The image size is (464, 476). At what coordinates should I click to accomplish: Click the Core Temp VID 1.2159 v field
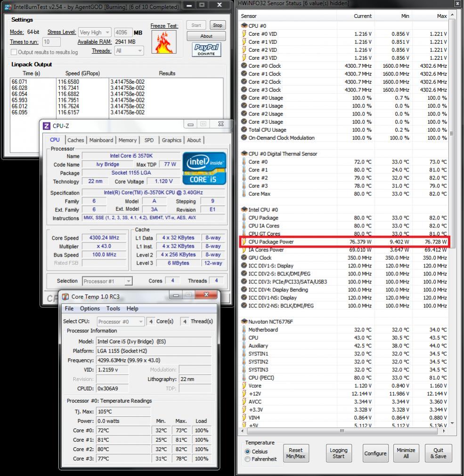point(112,370)
